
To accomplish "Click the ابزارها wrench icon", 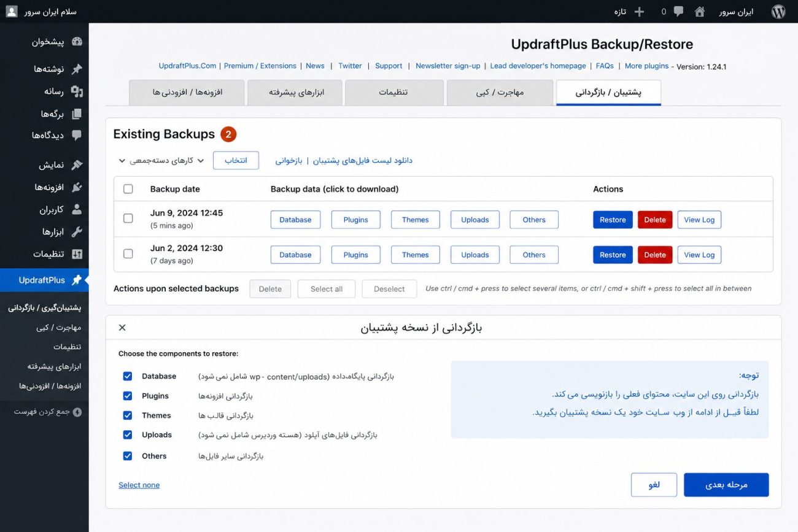I will pos(77,232).
